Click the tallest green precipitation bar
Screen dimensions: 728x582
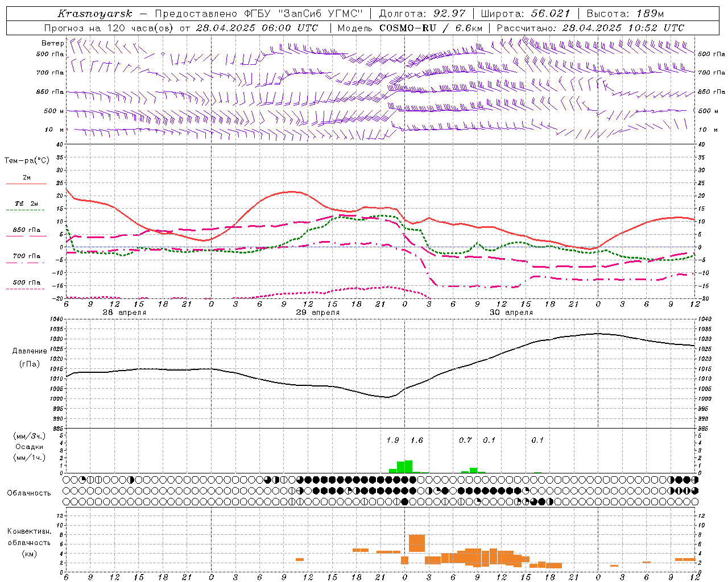click(x=408, y=467)
